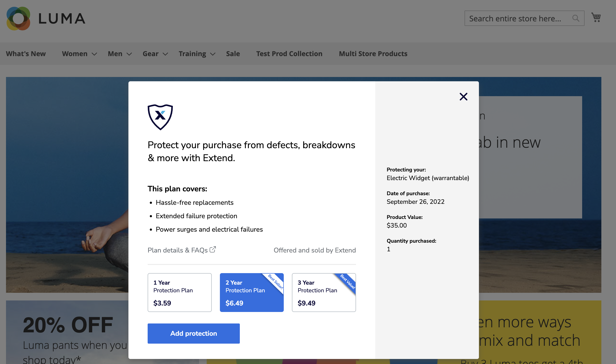Click the Add protection button

tap(193, 333)
